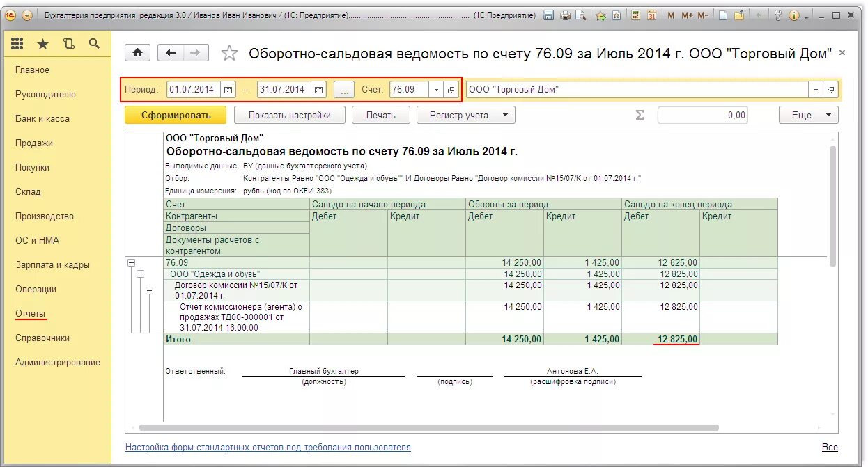Viewport: 868px width, 467px height.
Task: Click the folder with upload arrow icon
Action: click(x=739, y=15)
